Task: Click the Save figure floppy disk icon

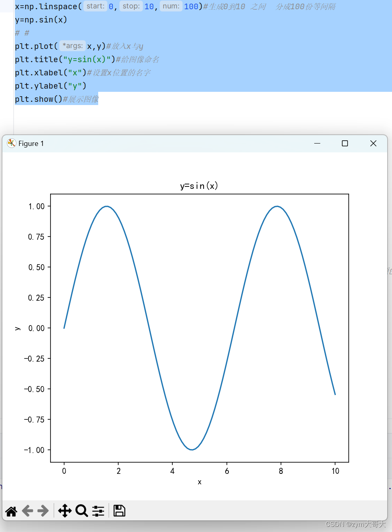Action: 119,511
